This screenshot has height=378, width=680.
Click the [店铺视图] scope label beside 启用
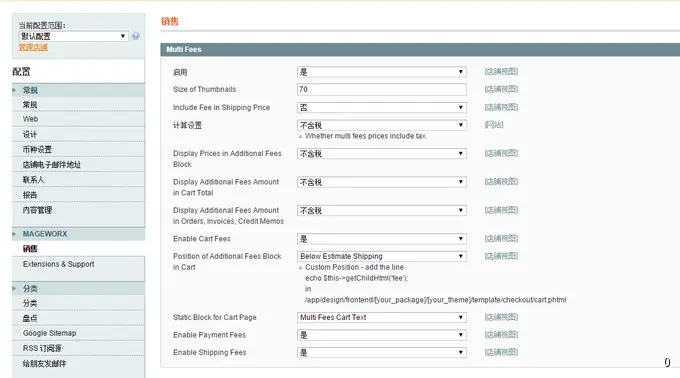[501, 72]
